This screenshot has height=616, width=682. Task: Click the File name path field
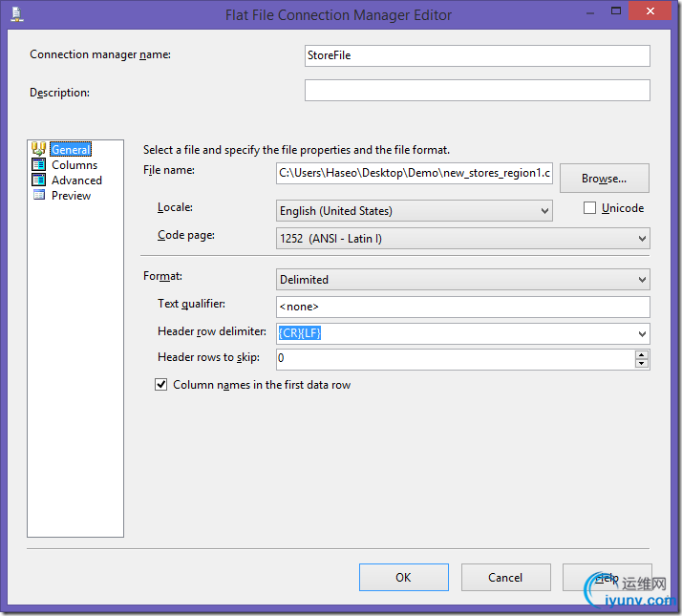(x=415, y=173)
